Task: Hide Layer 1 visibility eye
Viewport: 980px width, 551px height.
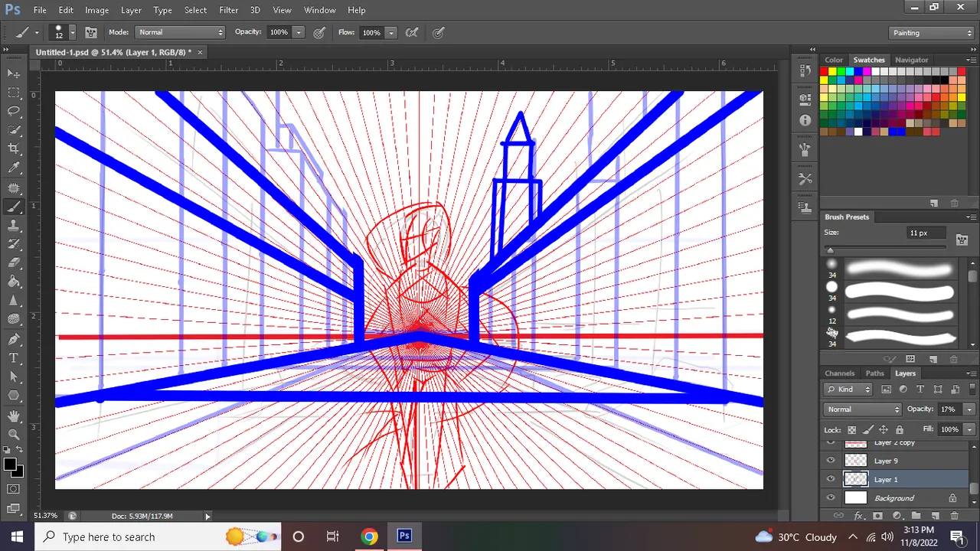Action: [831, 479]
